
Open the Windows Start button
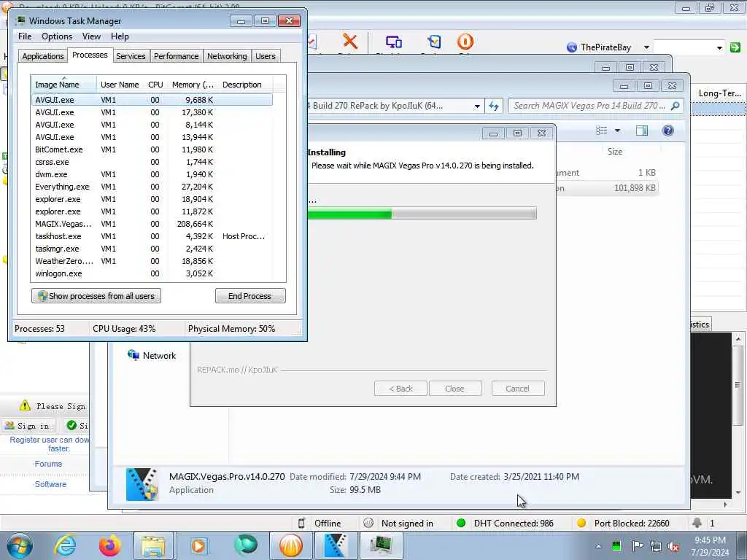click(x=19, y=545)
